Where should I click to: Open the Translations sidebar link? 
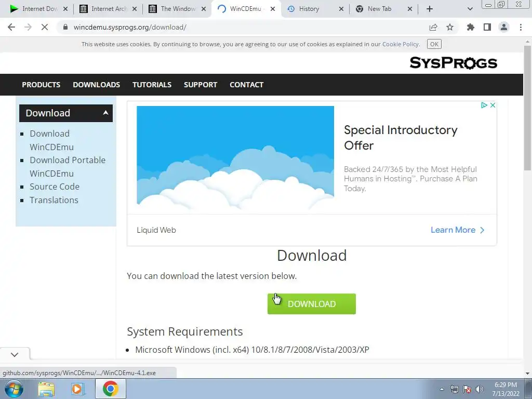pyautogui.click(x=54, y=200)
